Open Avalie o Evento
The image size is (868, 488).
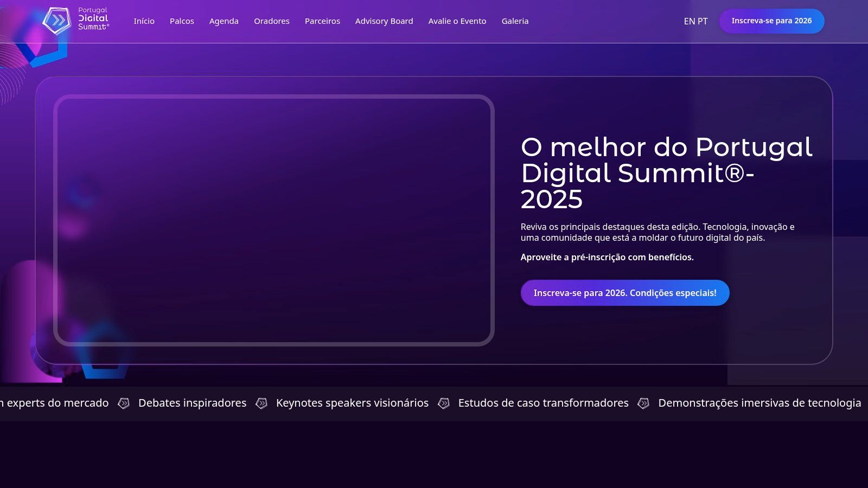pos(457,21)
